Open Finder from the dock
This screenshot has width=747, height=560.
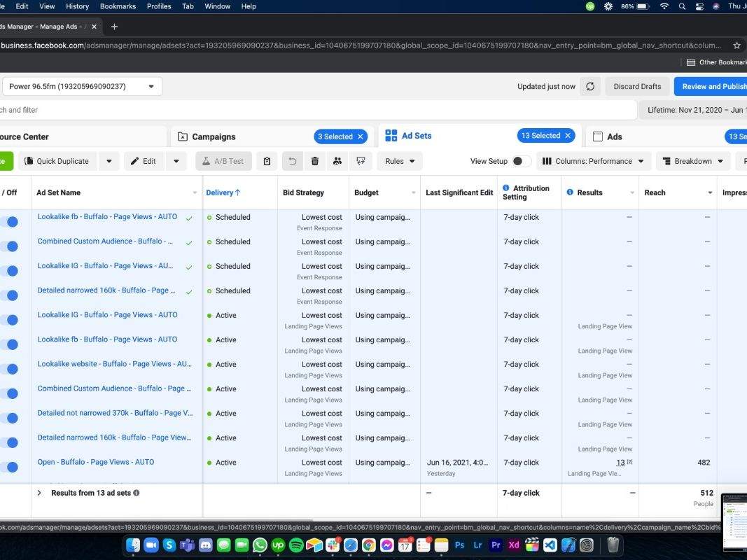133,545
